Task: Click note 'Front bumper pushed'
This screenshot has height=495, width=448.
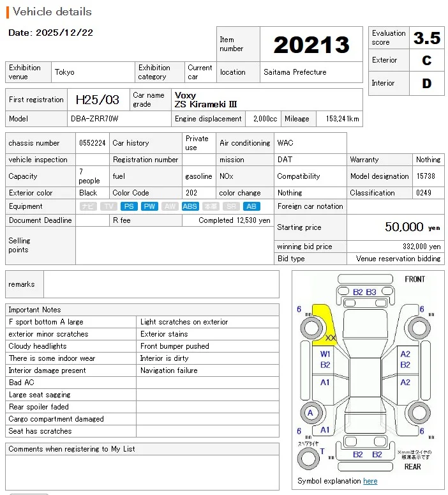Action: [x=174, y=346]
